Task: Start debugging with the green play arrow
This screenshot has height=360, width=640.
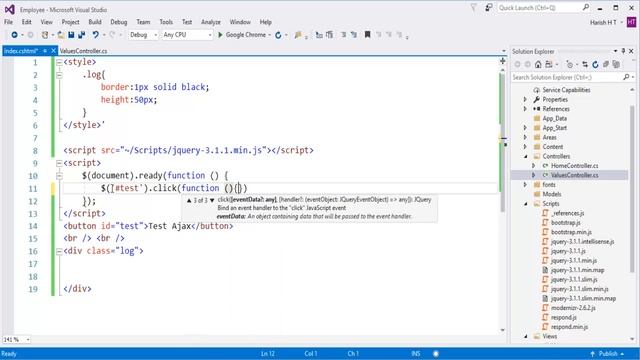Action: click(220, 35)
